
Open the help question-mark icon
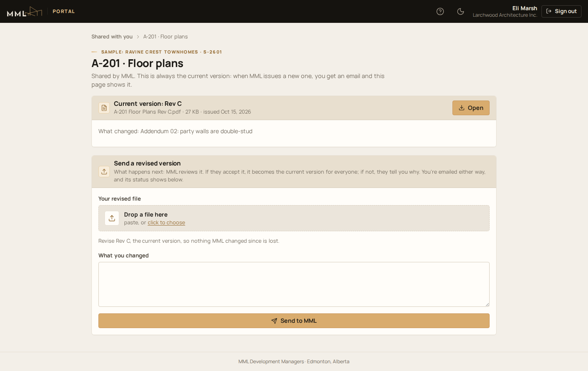click(440, 11)
